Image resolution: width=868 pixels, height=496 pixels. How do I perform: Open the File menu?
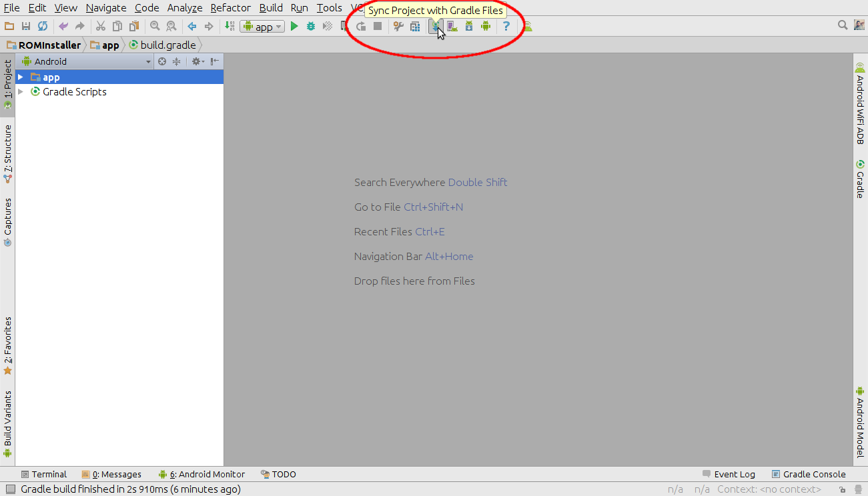point(11,8)
